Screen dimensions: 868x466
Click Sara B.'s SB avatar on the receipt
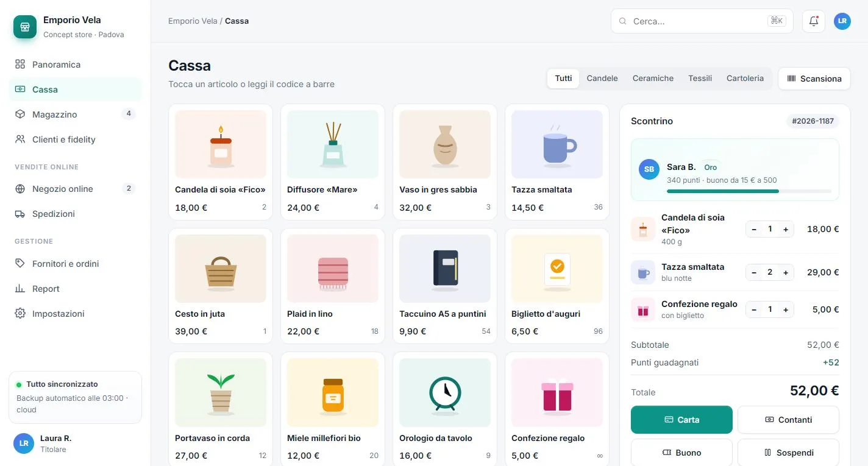click(x=649, y=169)
